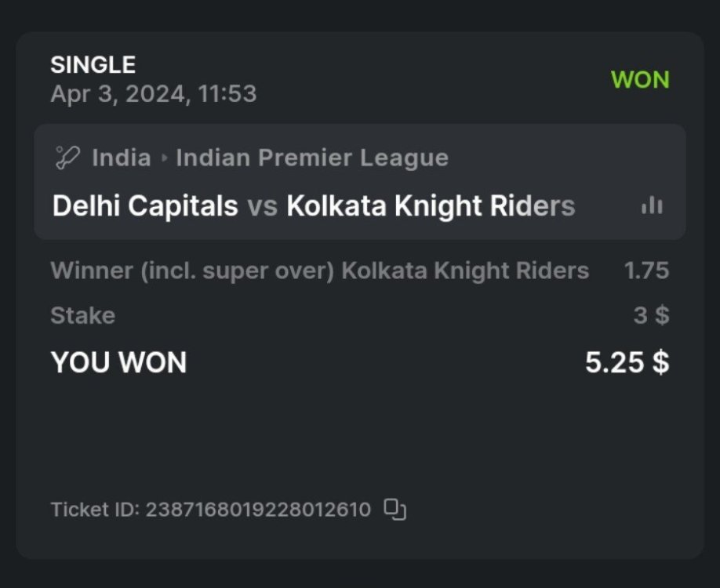720x588 pixels.
Task: Click the Stake label
Action: click(x=82, y=316)
